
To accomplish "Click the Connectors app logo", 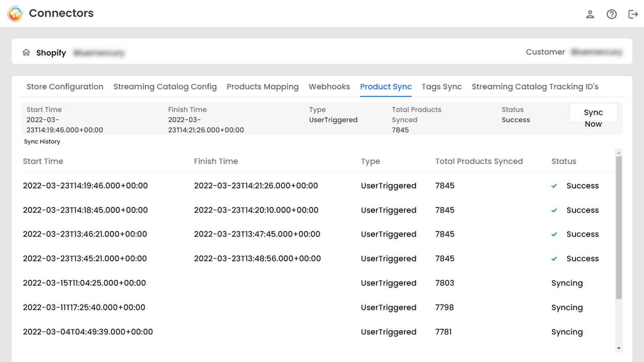I will point(15,13).
